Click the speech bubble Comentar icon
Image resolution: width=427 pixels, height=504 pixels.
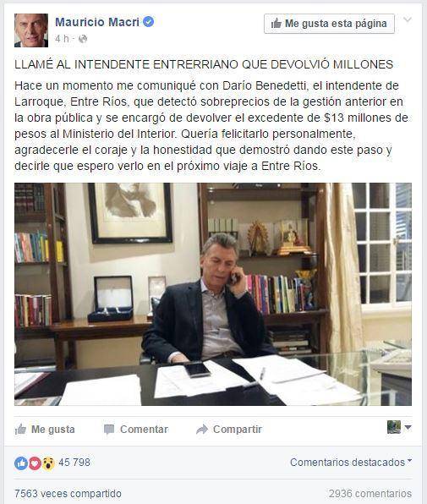pos(109,430)
